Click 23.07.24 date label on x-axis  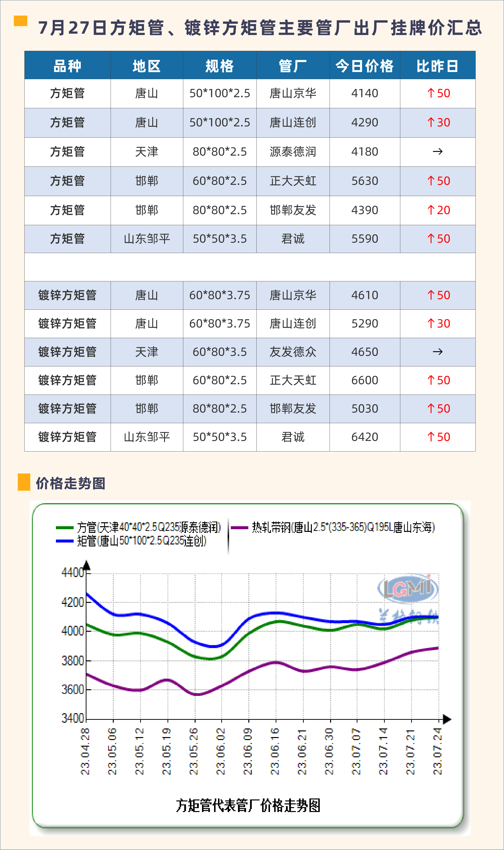[437, 751]
